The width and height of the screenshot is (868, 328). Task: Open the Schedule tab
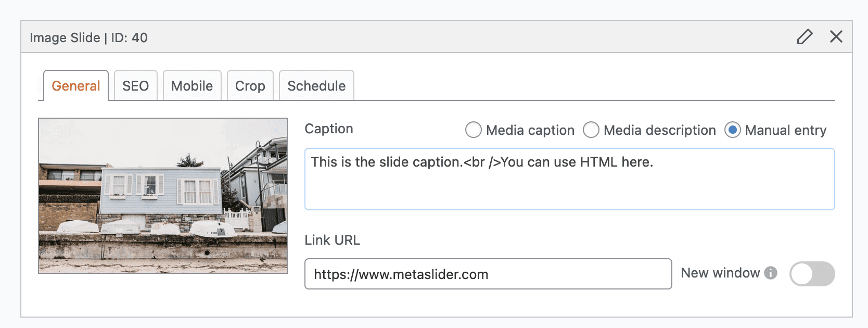pyautogui.click(x=316, y=85)
